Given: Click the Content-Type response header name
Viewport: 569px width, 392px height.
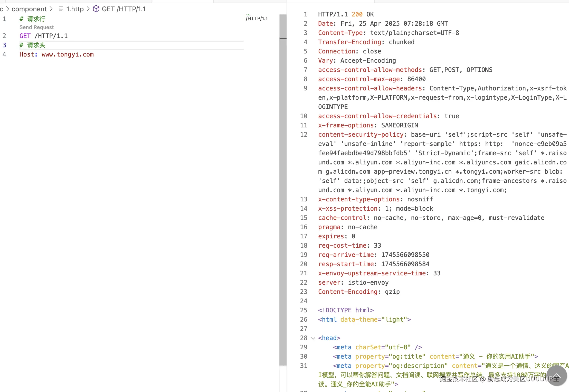Looking at the screenshot, I should tap(340, 33).
